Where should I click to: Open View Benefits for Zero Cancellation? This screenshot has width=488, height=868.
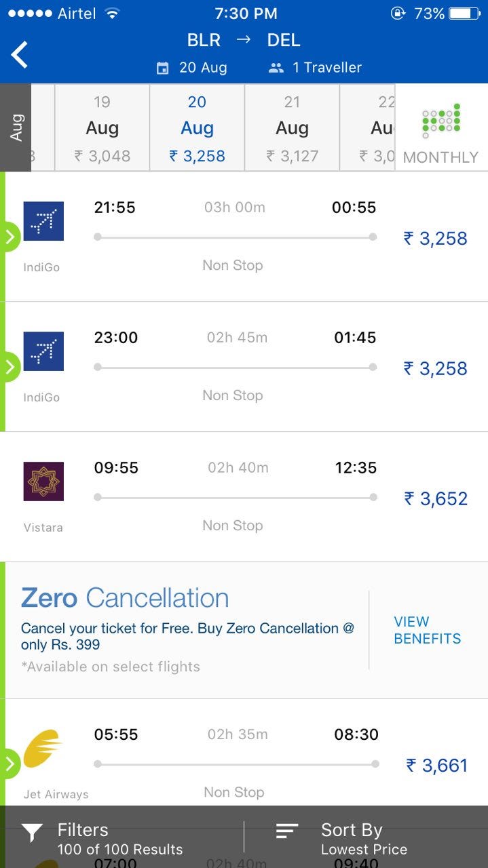tap(427, 630)
